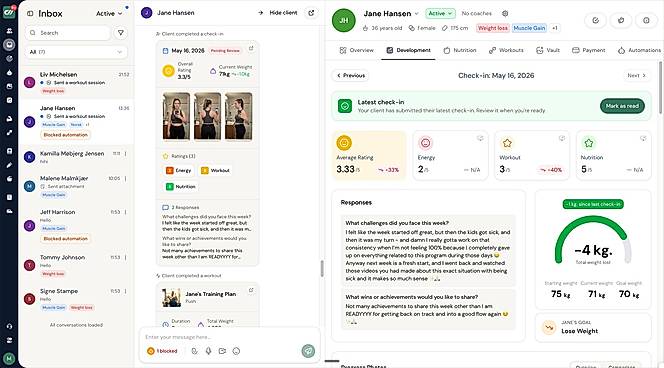Screen dimensions: 664x368
Task: Open the Clients people icon in sidebar
Action: (x=9, y=31)
